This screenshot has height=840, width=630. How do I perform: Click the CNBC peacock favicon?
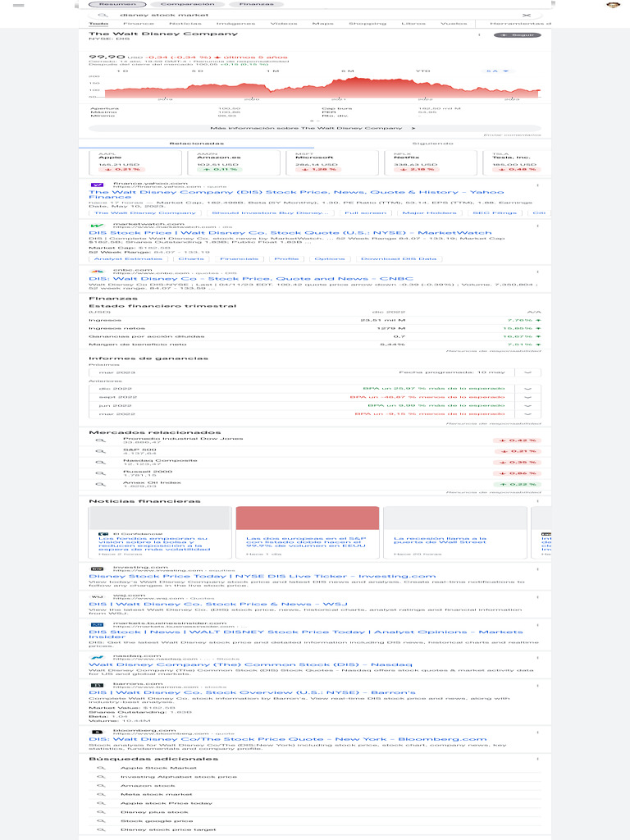pos(97,272)
